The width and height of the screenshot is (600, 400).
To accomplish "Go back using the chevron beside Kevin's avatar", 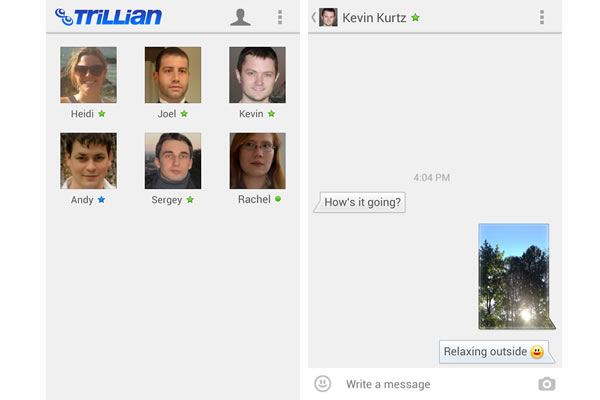I will tap(313, 17).
